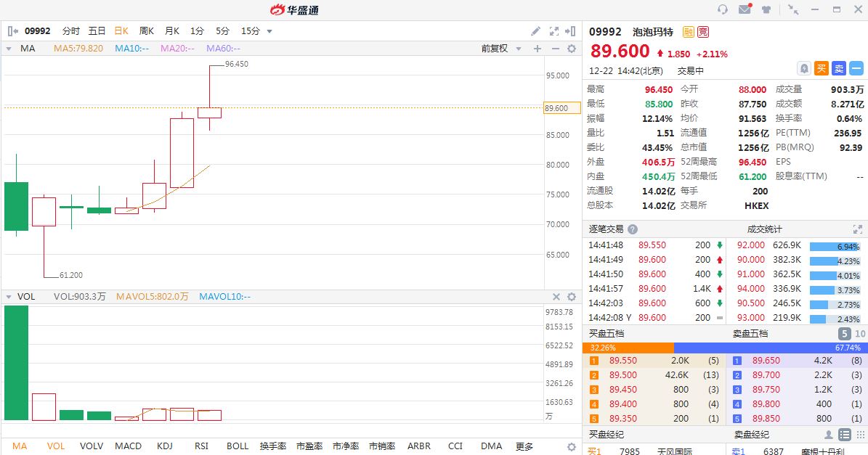This screenshot has width=868, height=455.
Task: Switch order book to 10 levels
Action: [860, 334]
